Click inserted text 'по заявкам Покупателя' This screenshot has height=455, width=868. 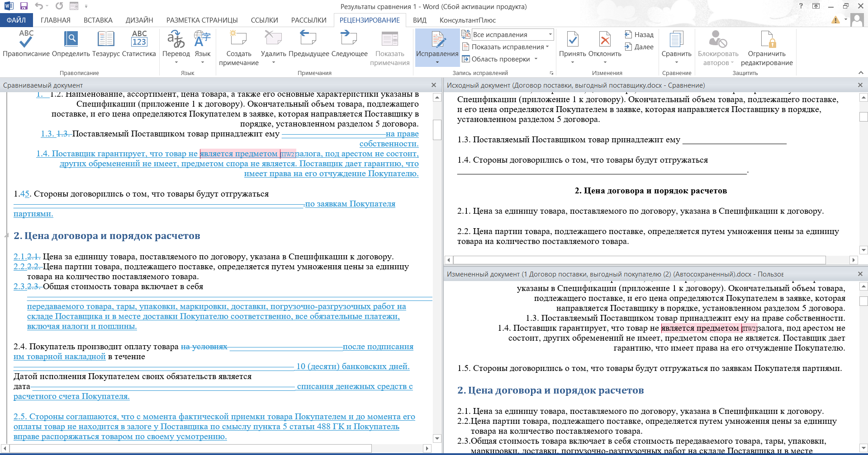click(x=350, y=204)
